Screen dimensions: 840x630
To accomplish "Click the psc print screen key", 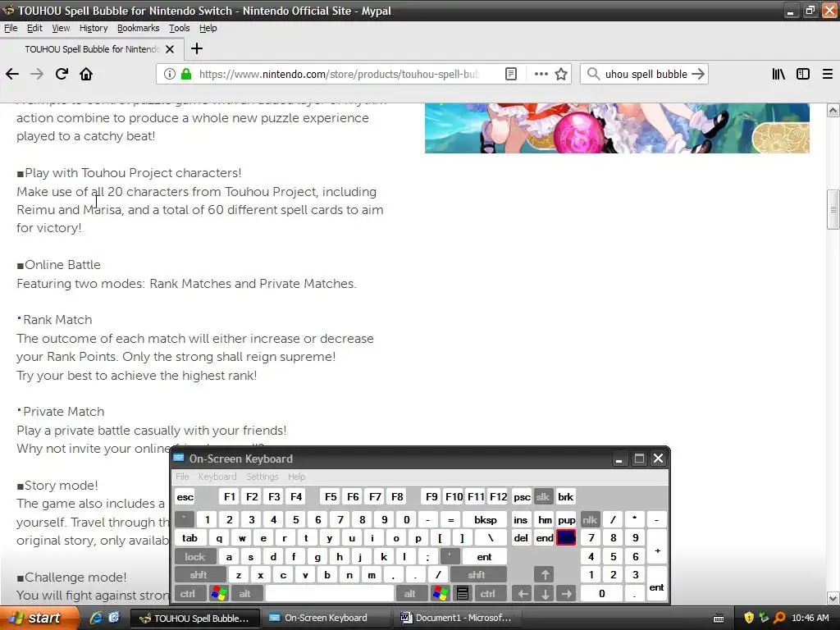I will coord(522,496).
